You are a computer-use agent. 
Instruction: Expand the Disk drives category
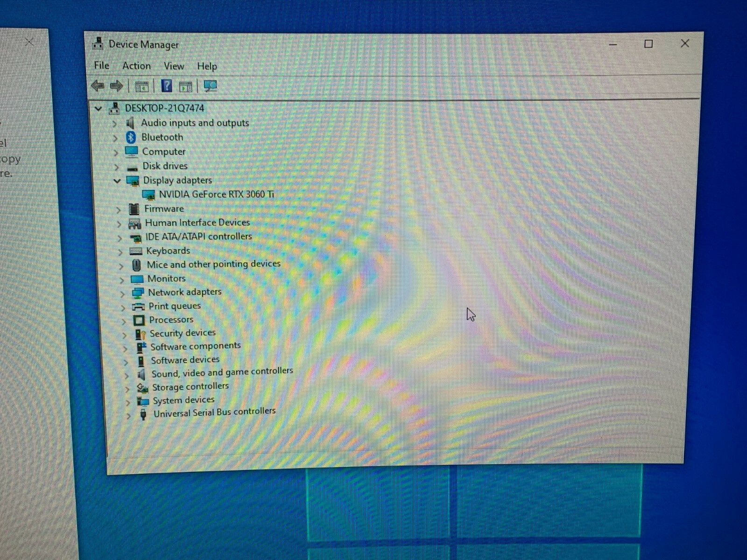click(x=116, y=167)
